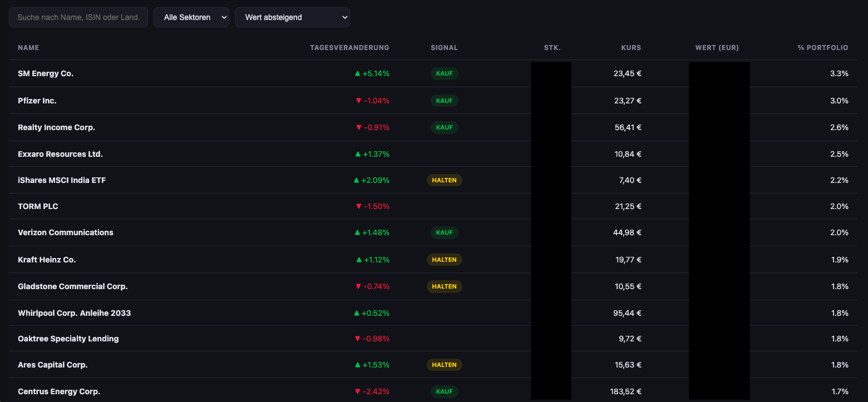Click the +0.52% daily change value
868x402 pixels.
[x=372, y=313]
